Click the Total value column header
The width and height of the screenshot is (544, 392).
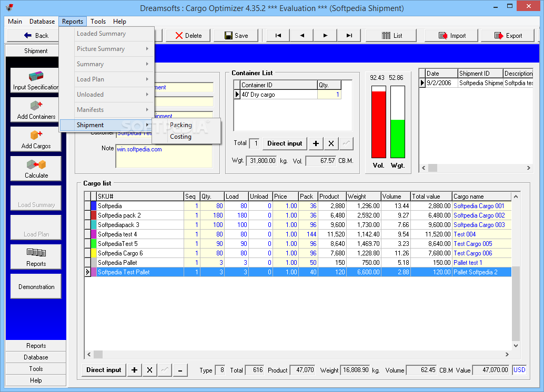tap(431, 197)
